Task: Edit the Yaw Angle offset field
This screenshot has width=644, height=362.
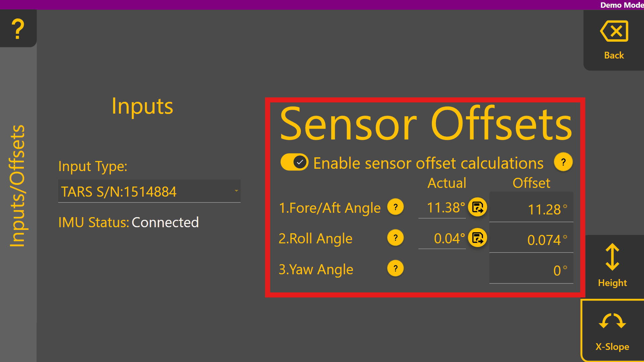Action: click(x=531, y=270)
